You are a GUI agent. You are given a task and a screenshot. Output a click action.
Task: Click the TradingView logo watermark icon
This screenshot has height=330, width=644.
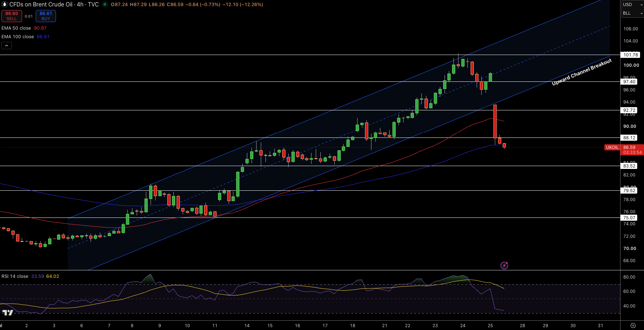[x=7, y=313]
